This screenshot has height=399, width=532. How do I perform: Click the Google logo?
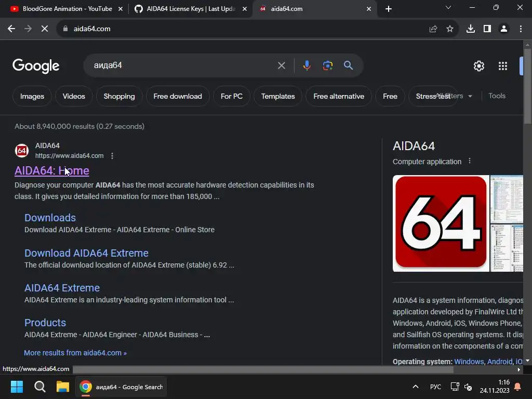click(x=36, y=66)
